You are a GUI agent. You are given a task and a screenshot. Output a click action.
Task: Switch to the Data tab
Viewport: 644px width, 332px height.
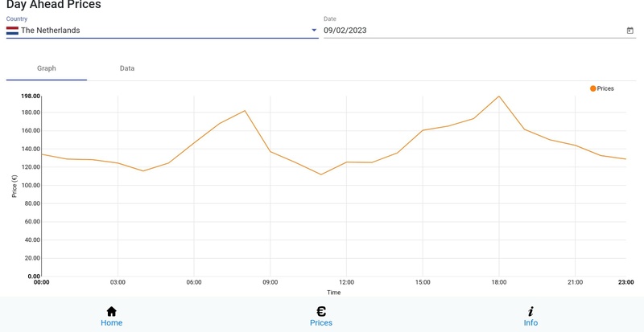(x=127, y=68)
